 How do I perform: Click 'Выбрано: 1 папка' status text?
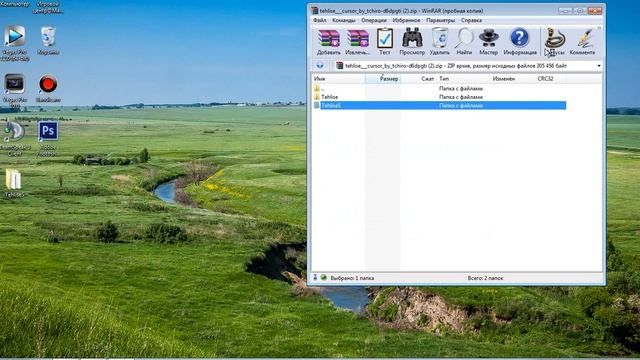click(x=352, y=278)
